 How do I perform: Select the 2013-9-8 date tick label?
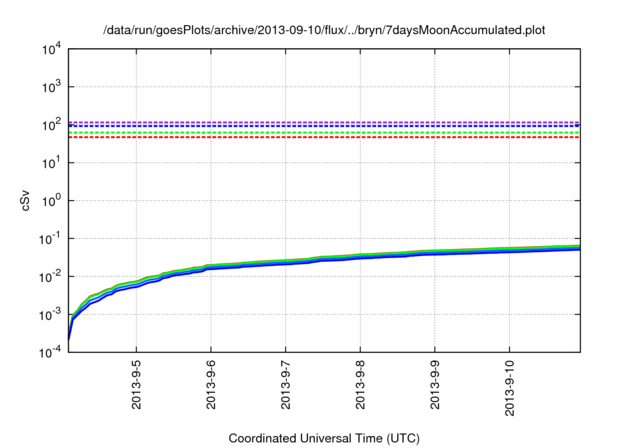(x=360, y=387)
